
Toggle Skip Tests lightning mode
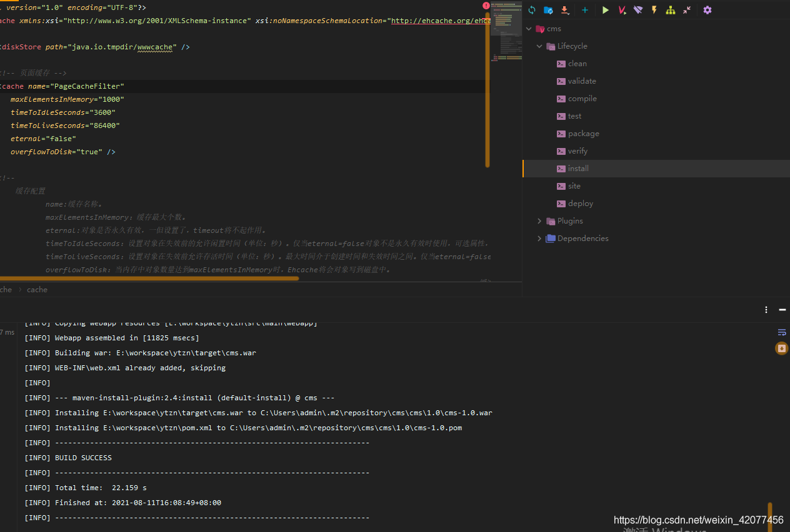click(654, 10)
